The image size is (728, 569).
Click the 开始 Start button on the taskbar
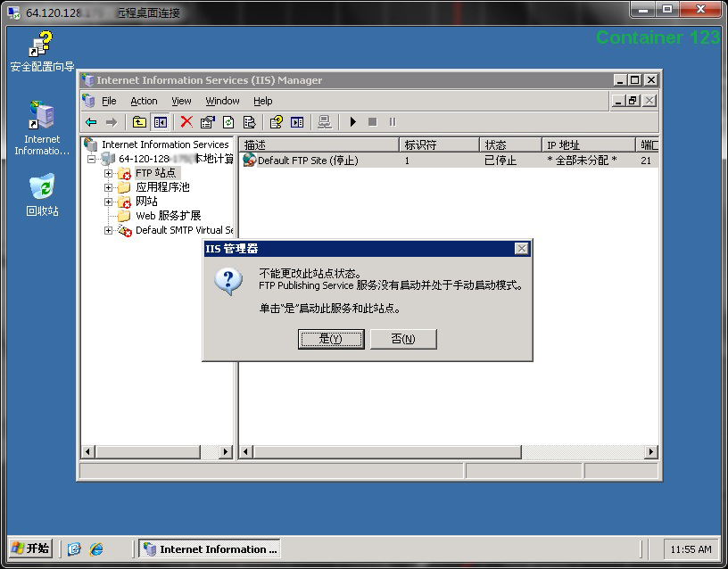[31, 548]
